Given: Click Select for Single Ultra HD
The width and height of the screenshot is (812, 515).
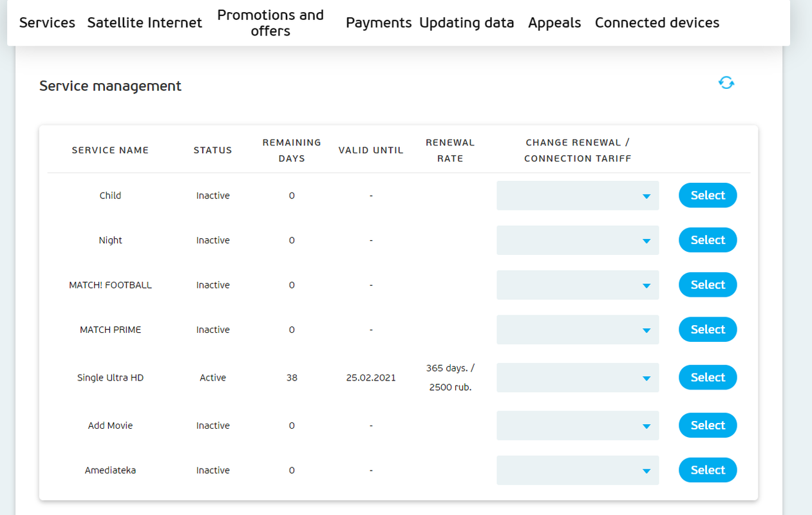Looking at the screenshot, I should [x=708, y=377].
